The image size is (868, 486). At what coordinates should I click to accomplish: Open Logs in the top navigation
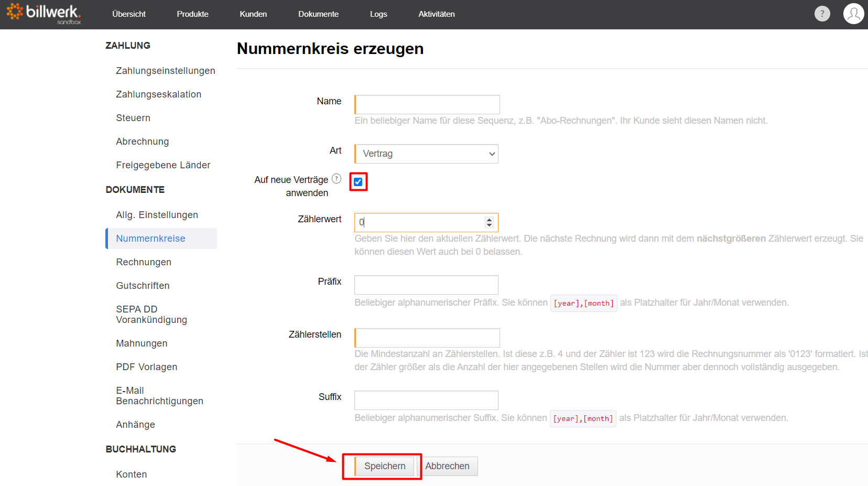pyautogui.click(x=378, y=14)
